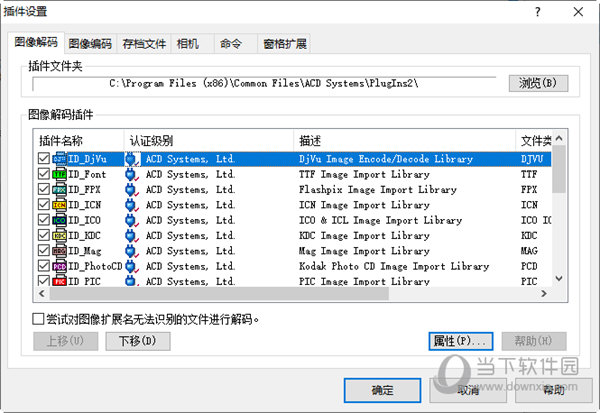Select the ID_PhotoCD plugin name
Image resolution: width=600 pixels, height=413 pixels.
click(95, 266)
